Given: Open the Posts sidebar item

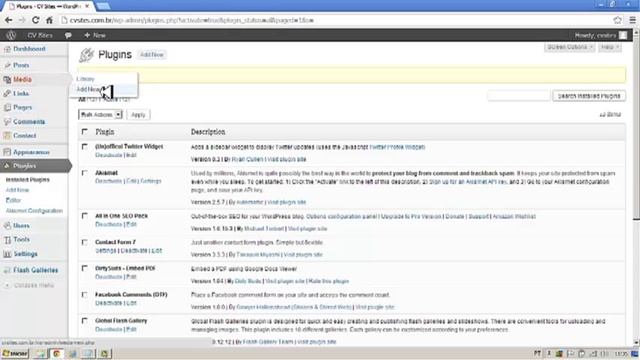Looking at the screenshot, I should coord(21,65).
